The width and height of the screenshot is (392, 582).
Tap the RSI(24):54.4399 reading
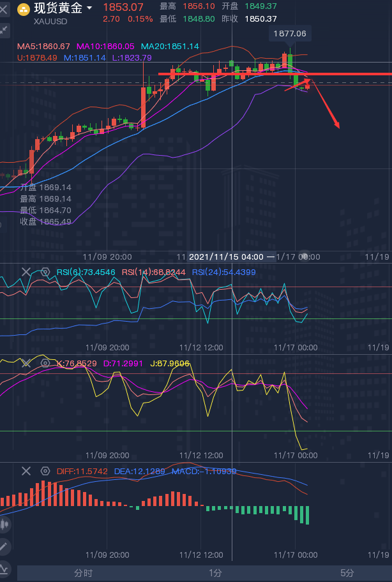tap(224, 272)
